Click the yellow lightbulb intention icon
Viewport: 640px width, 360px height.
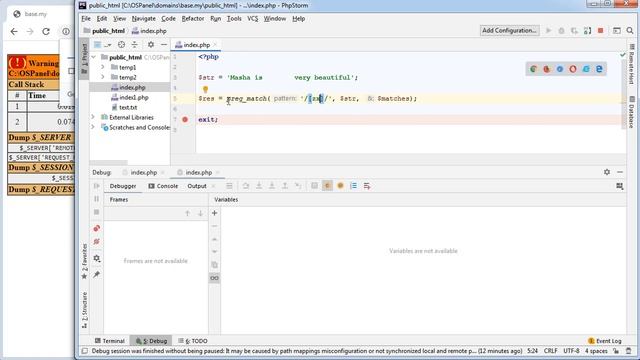click(205, 89)
